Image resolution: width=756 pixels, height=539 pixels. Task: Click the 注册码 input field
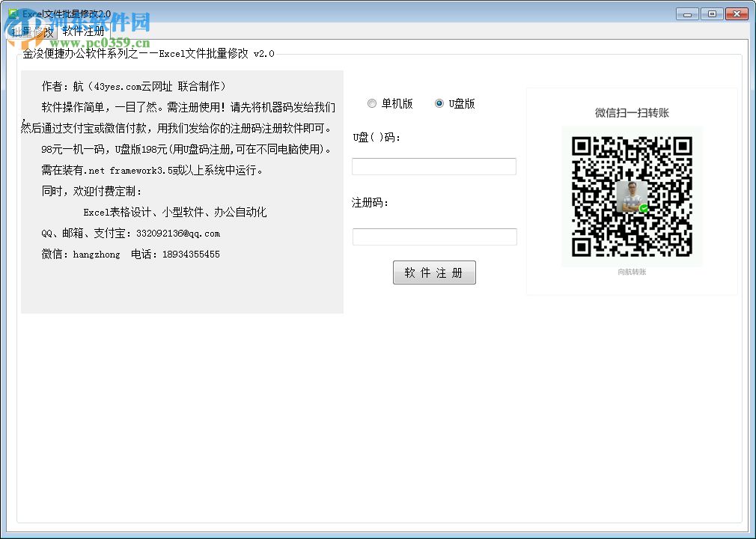[x=434, y=236]
